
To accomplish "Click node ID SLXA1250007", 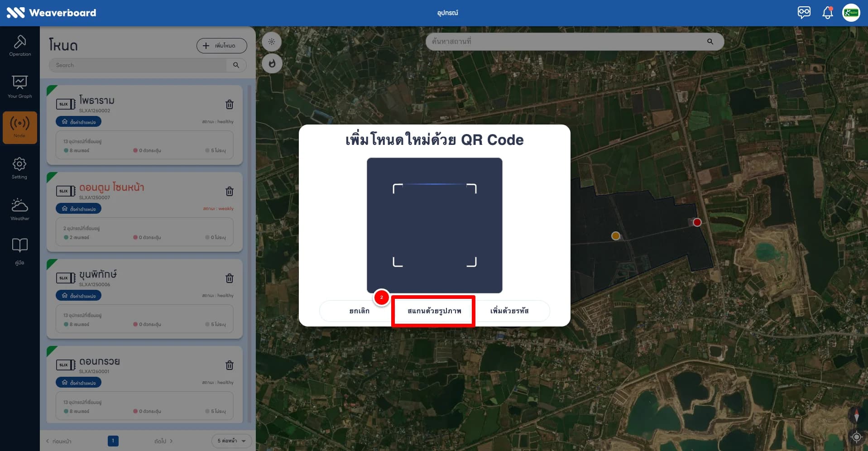I will [95, 197].
